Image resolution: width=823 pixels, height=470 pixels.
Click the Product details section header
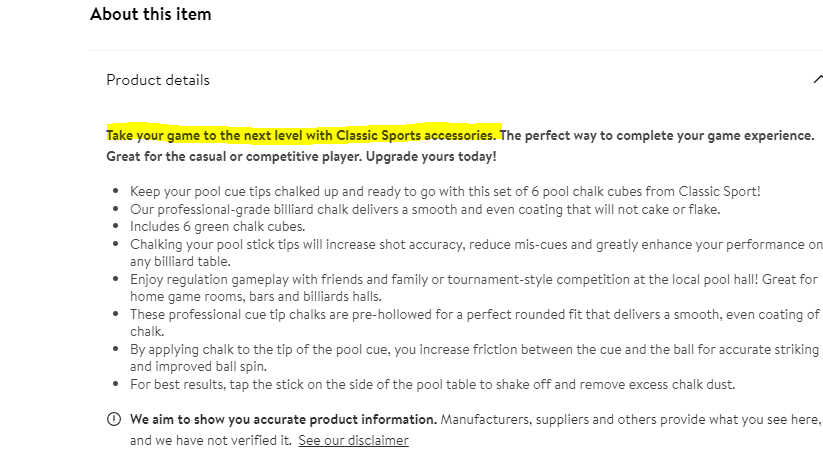click(x=158, y=80)
